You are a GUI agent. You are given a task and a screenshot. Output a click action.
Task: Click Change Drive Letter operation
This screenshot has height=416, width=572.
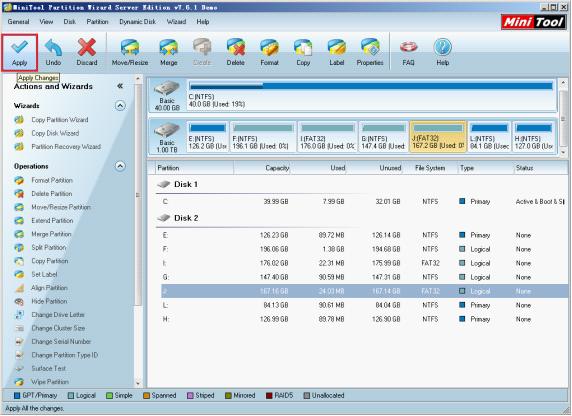58,315
